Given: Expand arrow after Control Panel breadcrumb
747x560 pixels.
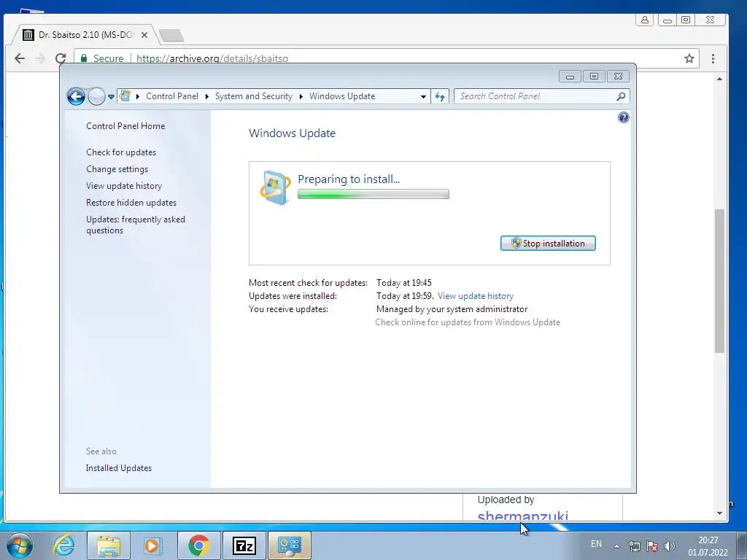Looking at the screenshot, I should (206, 96).
